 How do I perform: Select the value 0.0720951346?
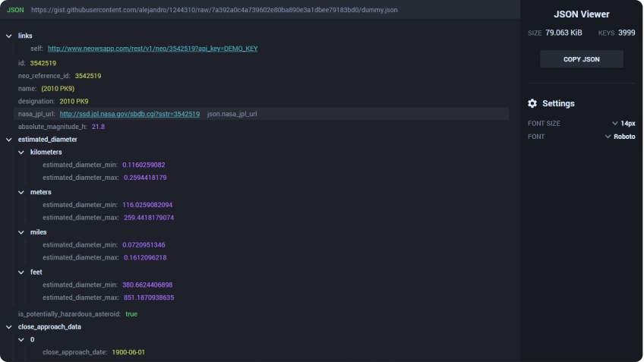click(x=144, y=245)
